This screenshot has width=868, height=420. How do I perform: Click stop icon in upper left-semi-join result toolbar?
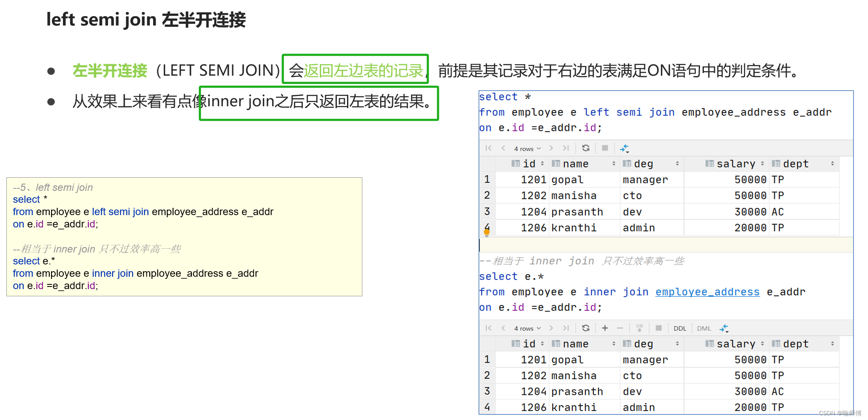tap(605, 148)
